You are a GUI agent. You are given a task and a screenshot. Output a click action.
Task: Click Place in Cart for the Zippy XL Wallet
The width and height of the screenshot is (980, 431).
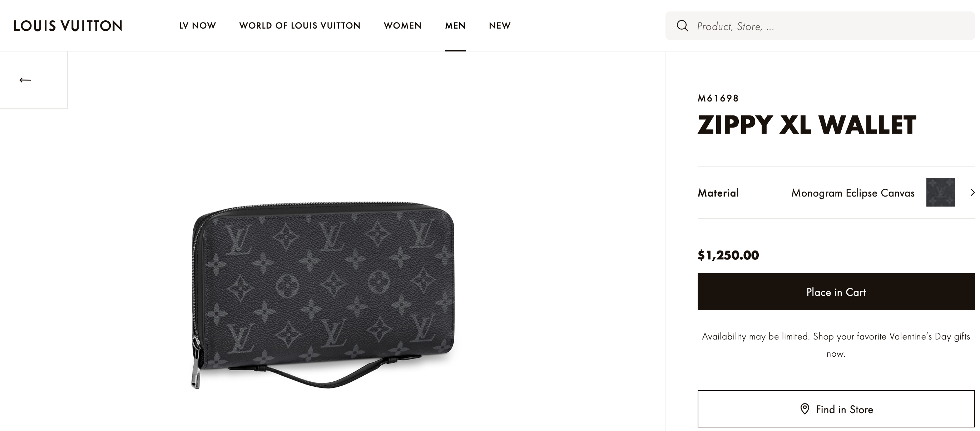coord(836,292)
